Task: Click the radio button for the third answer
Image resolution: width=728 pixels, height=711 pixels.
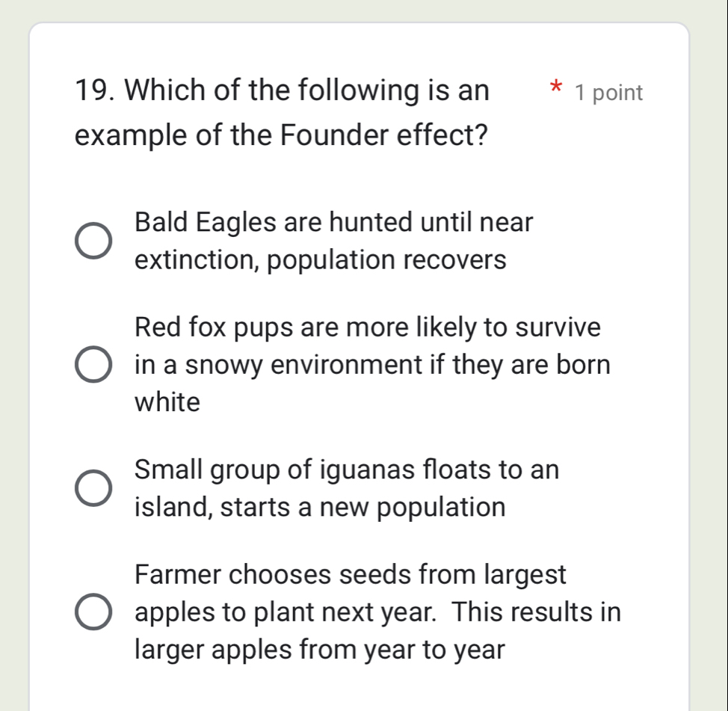Action: click(x=92, y=487)
